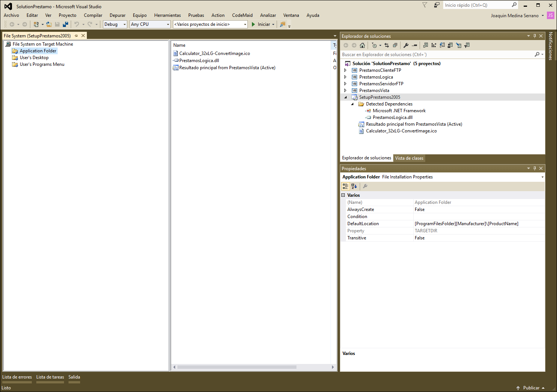Click the Sync with active document icon
The height and width of the screenshot is (392, 557).
[x=387, y=45]
